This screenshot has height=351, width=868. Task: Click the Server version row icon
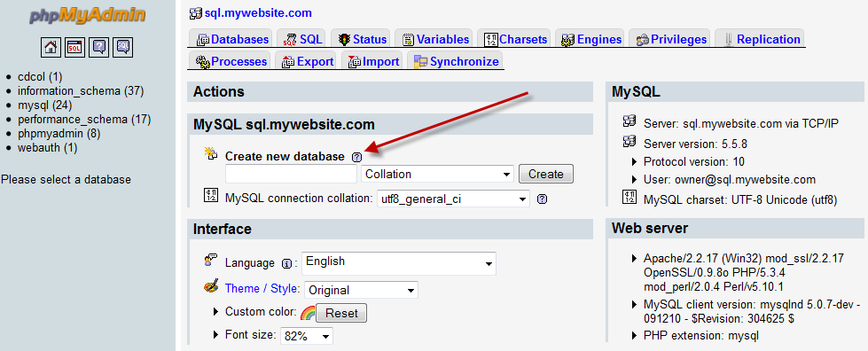click(629, 142)
